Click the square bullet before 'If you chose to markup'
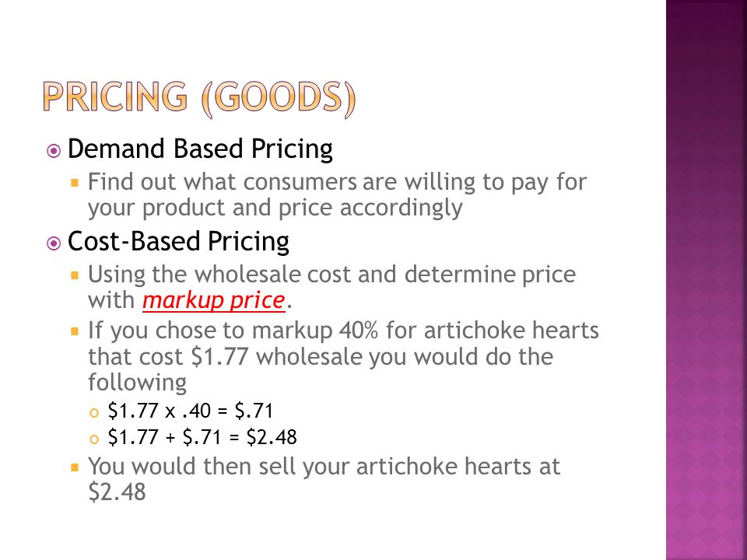Image resolution: width=747 pixels, height=560 pixels. coord(75,331)
